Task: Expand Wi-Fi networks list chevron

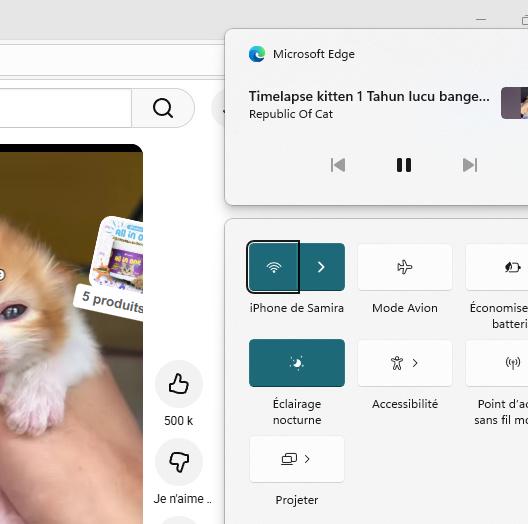Action: (x=322, y=267)
